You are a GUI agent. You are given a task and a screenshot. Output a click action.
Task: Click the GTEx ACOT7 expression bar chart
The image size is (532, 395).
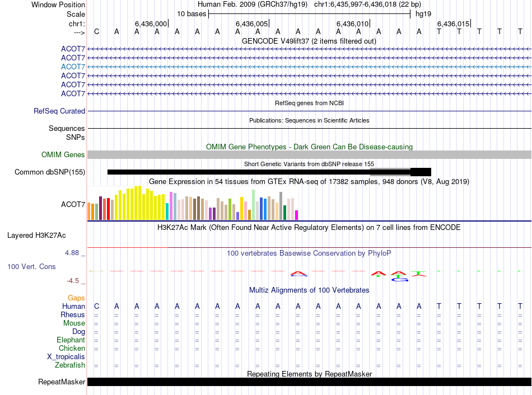click(193, 204)
